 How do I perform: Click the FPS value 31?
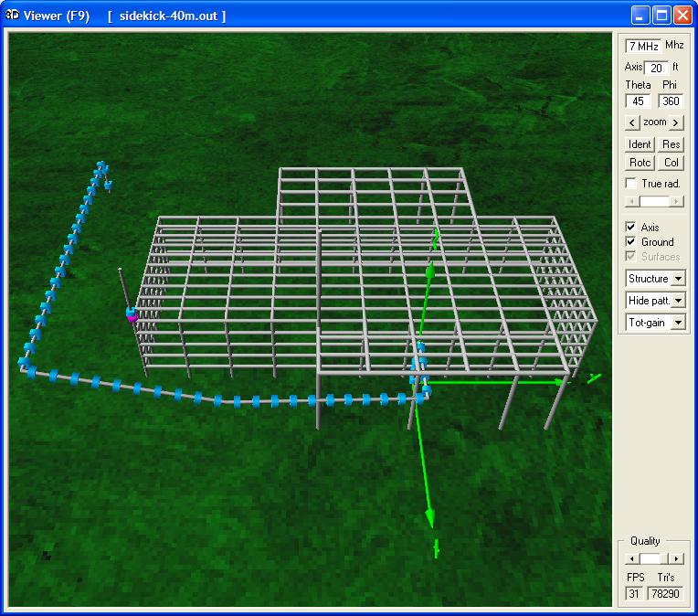point(634,594)
